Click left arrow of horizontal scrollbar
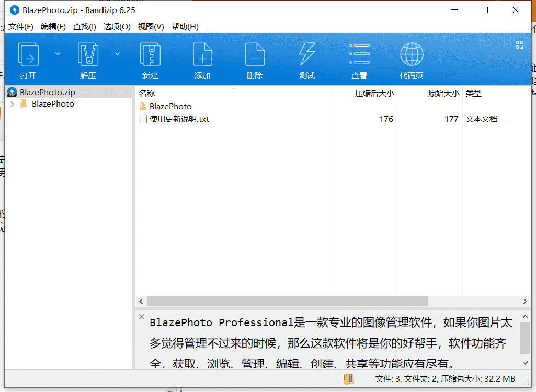Screen dimensions: 536x392 coord(141,301)
